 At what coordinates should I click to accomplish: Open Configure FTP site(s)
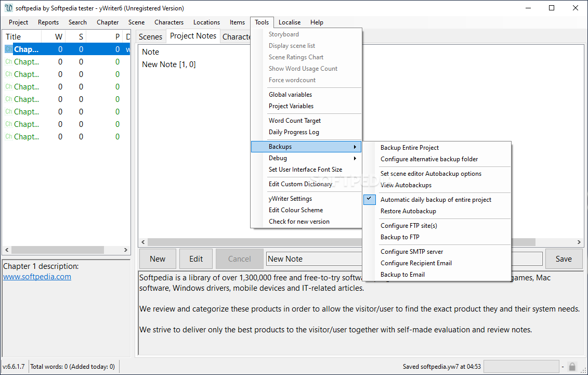437,226
